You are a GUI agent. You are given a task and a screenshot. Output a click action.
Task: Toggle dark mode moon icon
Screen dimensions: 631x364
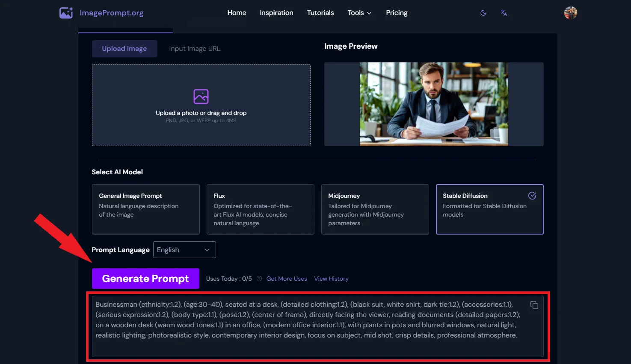[x=483, y=13]
